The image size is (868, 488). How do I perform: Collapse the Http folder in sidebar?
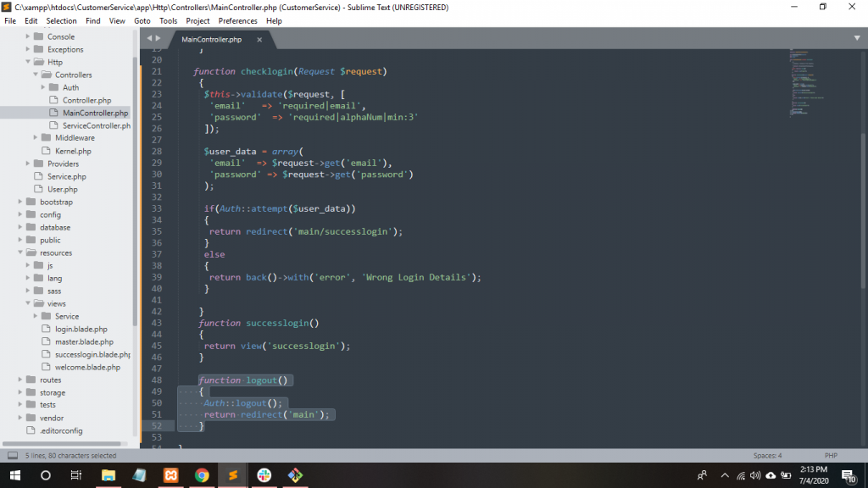pos(28,62)
